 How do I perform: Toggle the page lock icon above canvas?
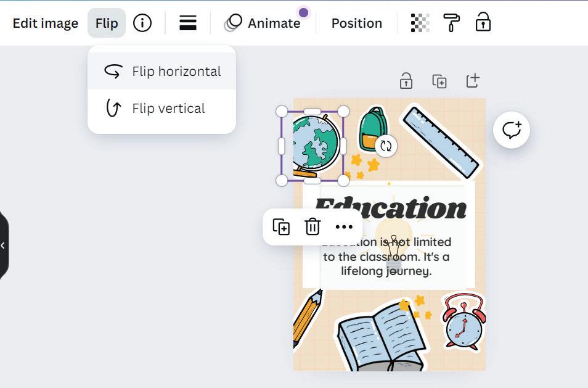pos(406,81)
